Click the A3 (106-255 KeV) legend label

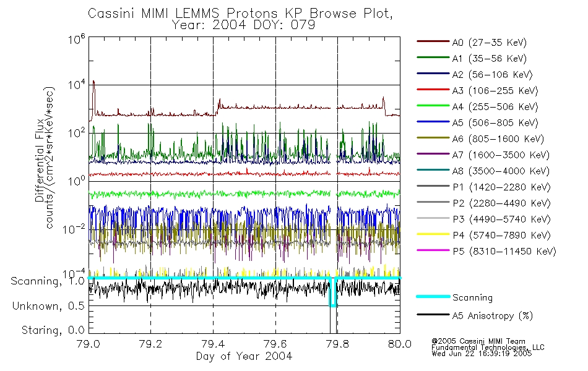pos(495,91)
